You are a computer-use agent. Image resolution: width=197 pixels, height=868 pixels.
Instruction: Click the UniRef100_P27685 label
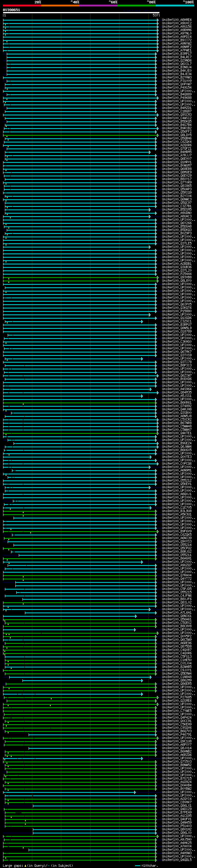[177, 697]
